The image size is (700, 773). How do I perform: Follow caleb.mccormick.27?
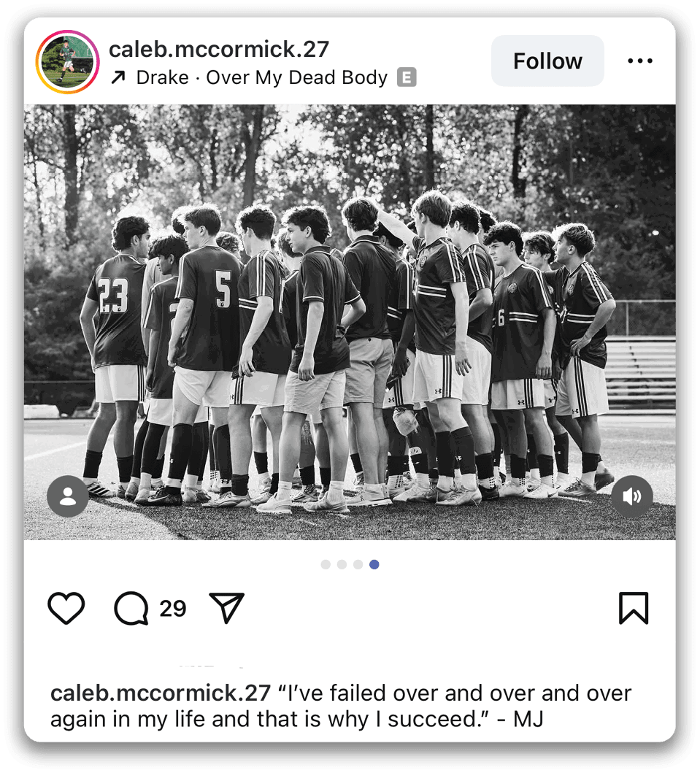[x=547, y=61]
